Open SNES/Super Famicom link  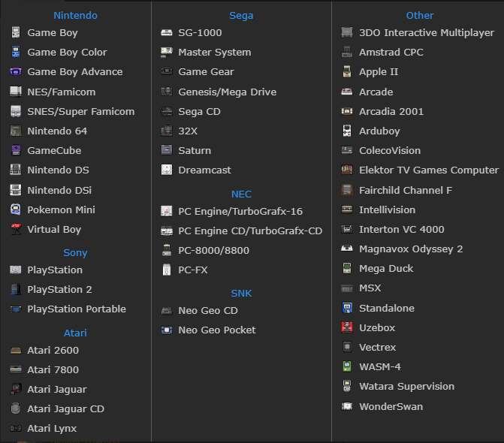tap(81, 112)
